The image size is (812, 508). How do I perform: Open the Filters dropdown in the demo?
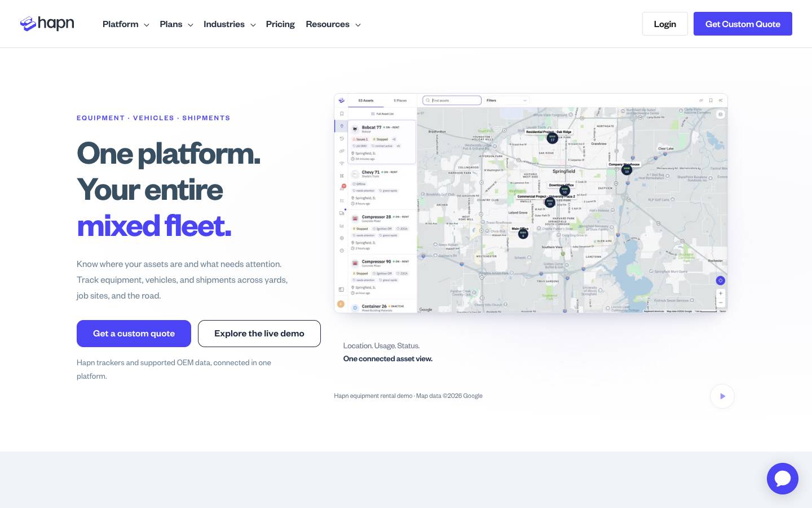(x=506, y=100)
